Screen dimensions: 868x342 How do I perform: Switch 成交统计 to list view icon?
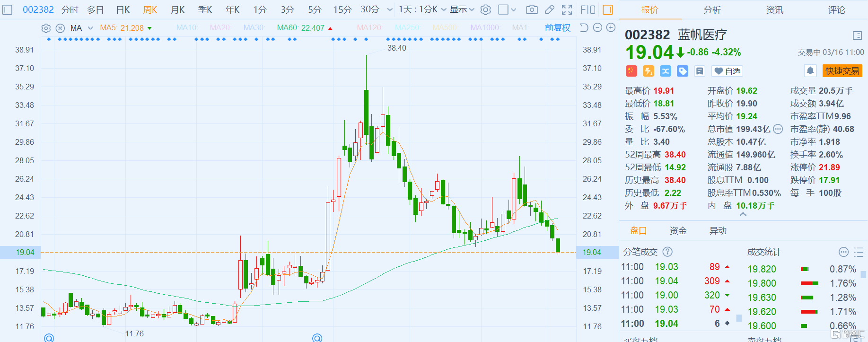pos(859,252)
